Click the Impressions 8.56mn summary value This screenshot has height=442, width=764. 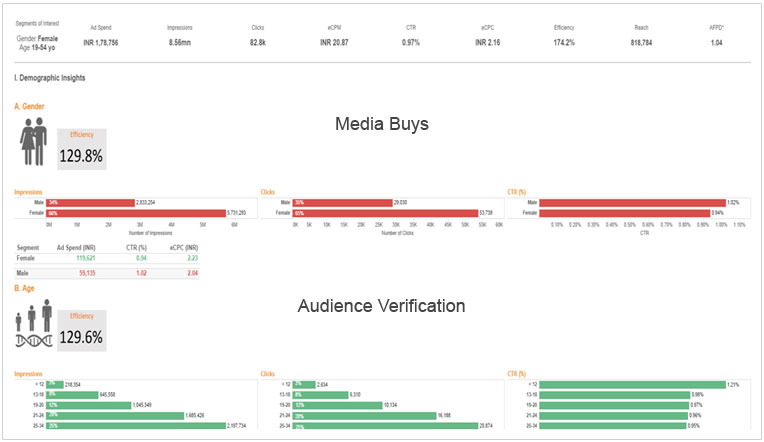(x=180, y=43)
